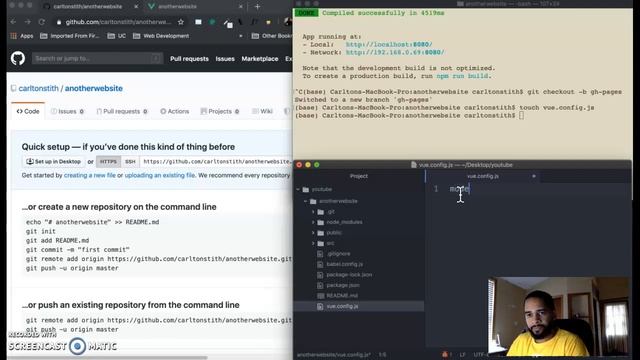Open package-lock.json in Atom tree
Image resolution: width=640 pixels, height=360 pixels.
pyautogui.click(x=349, y=275)
